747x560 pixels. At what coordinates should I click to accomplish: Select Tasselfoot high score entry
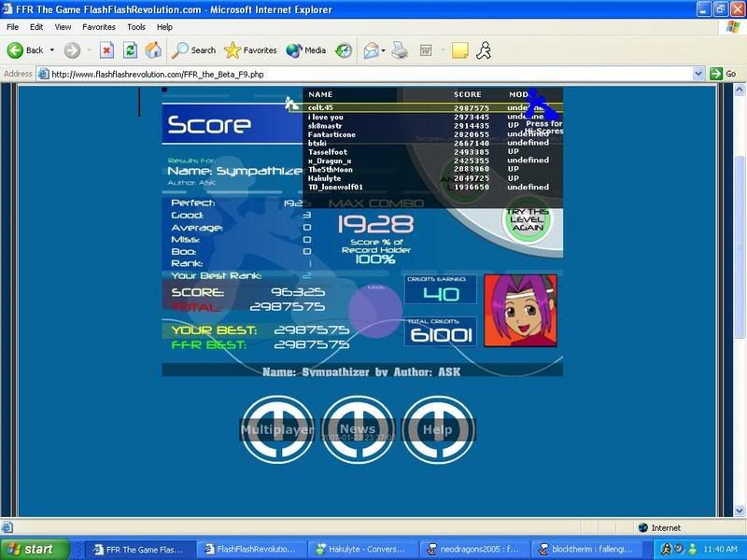(428, 152)
